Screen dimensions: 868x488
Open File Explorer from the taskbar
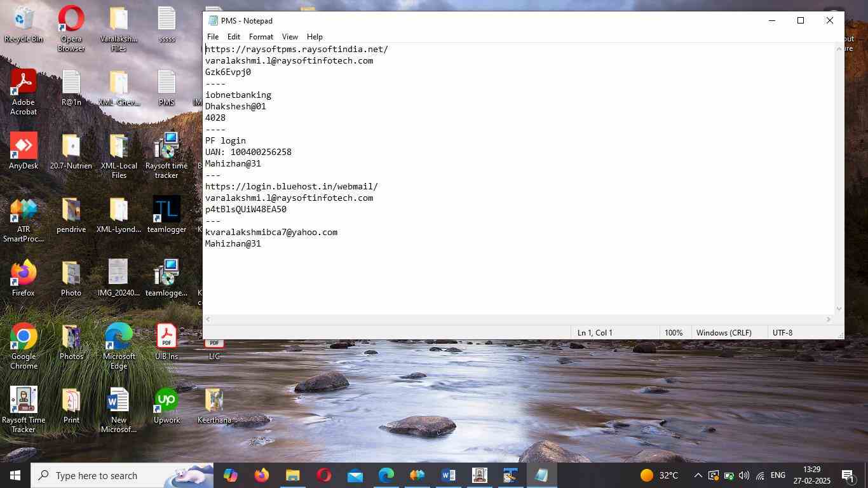point(292,475)
